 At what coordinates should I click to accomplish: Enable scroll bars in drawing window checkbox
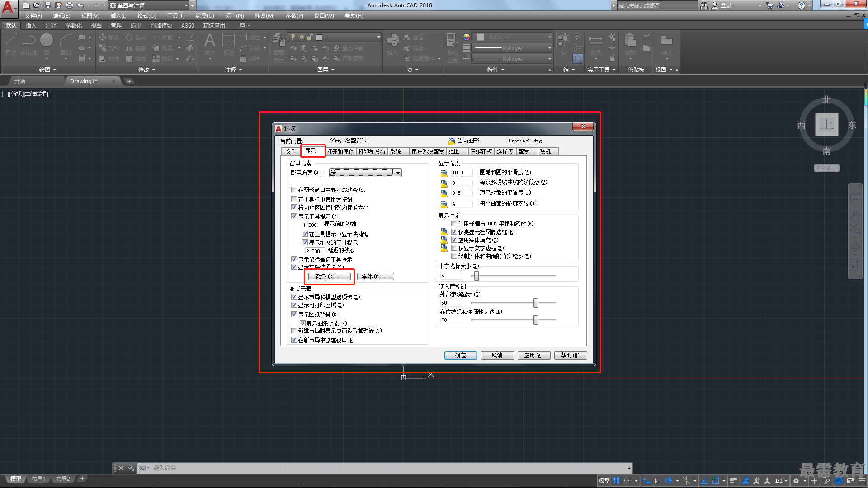tap(294, 190)
